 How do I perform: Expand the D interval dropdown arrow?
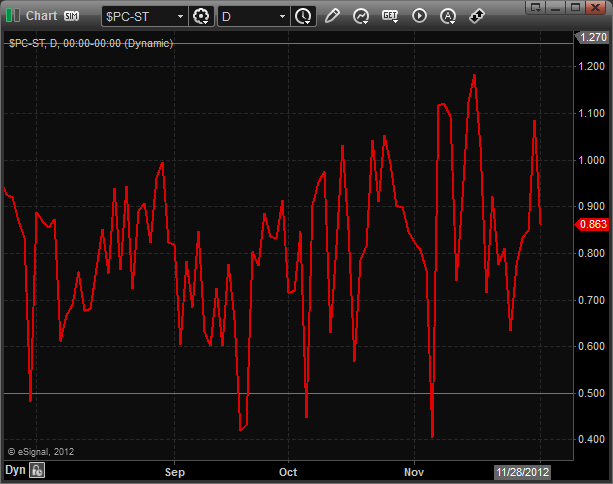click(283, 16)
